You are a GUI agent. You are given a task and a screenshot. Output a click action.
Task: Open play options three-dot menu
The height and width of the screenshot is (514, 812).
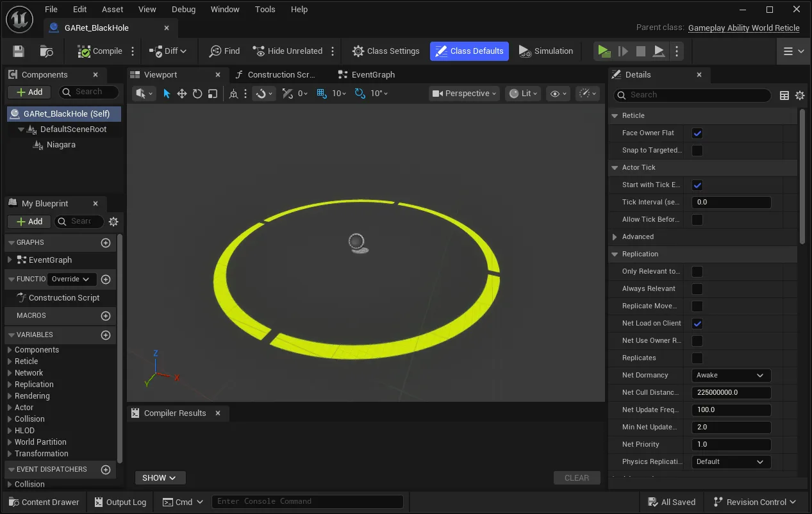tap(677, 51)
